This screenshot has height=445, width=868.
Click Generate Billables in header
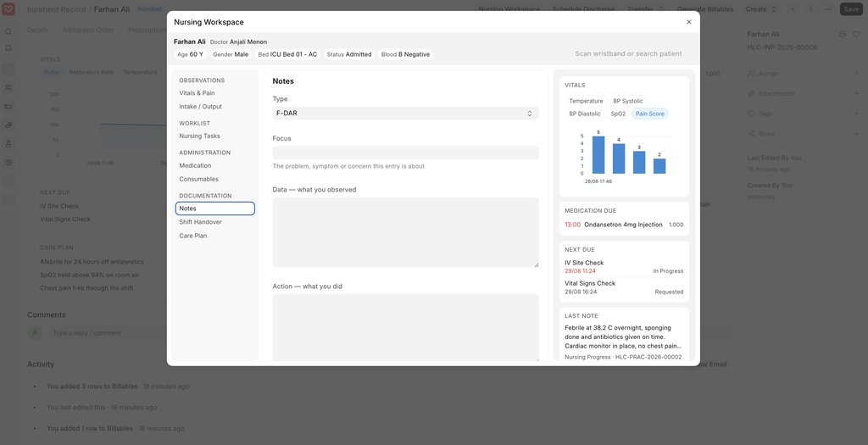click(x=704, y=8)
